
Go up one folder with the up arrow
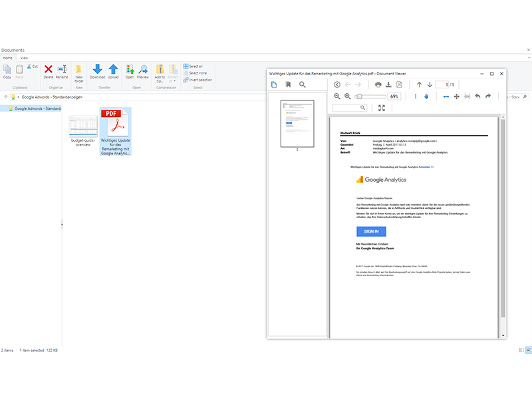coord(6,97)
